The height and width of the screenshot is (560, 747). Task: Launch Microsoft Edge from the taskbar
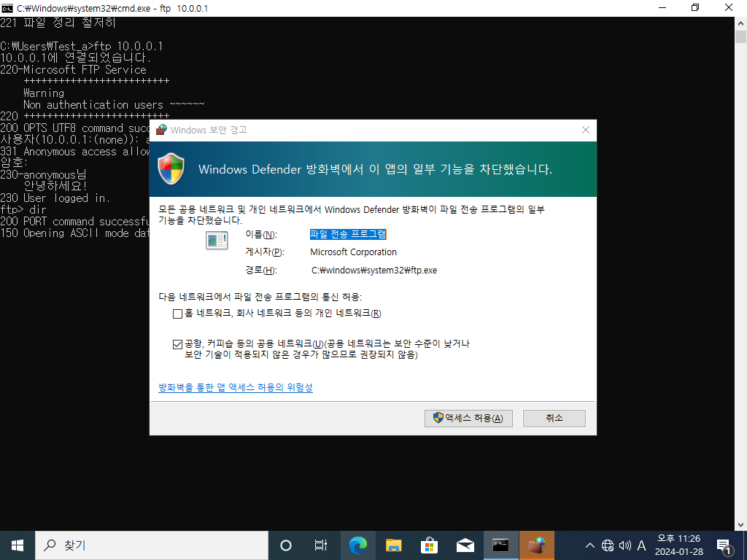[x=357, y=545]
